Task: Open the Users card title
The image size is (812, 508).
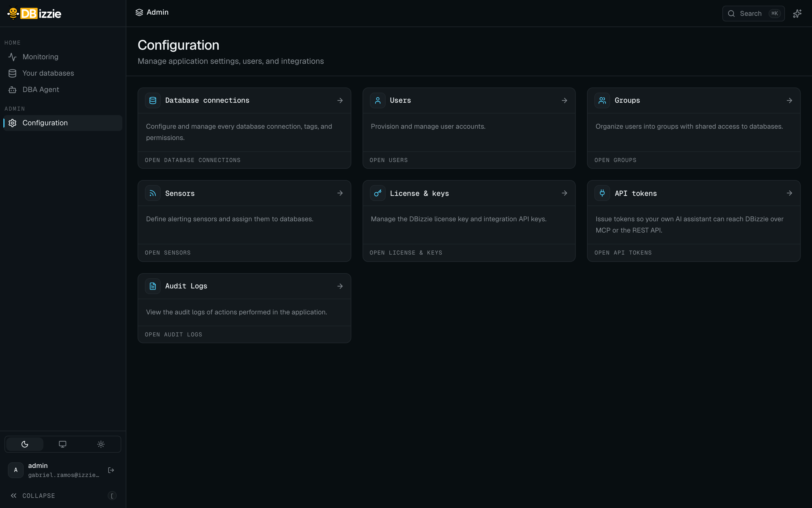Action: click(400, 100)
